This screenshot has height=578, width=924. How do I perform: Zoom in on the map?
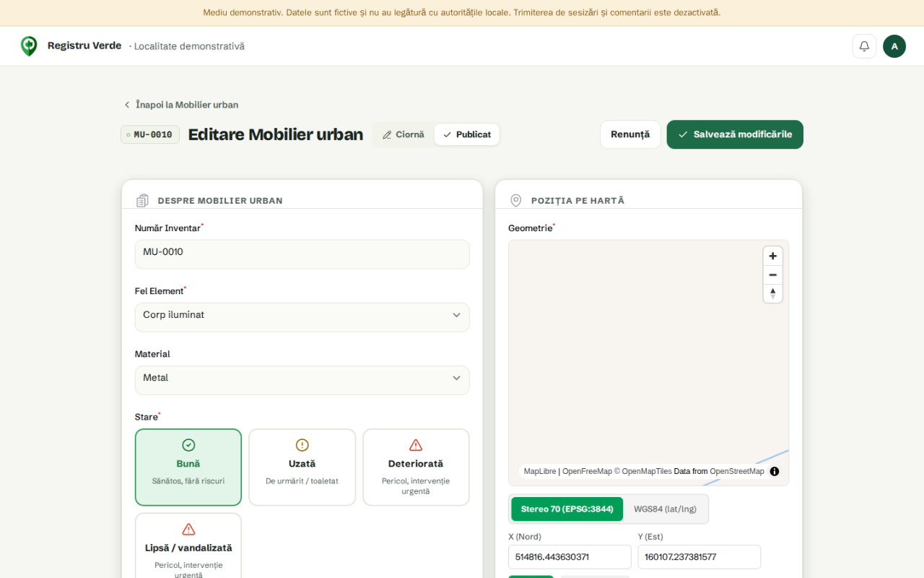pyautogui.click(x=773, y=256)
